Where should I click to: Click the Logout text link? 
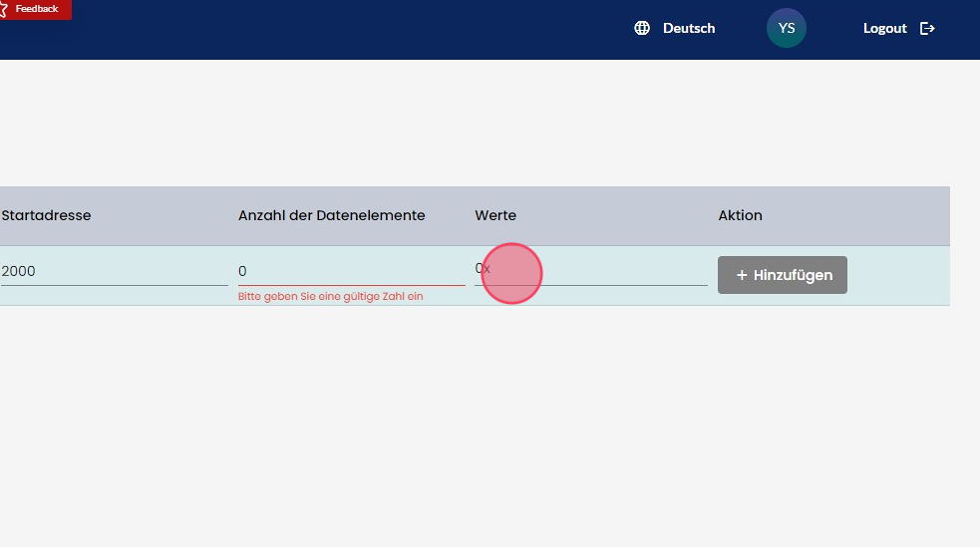coord(884,28)
